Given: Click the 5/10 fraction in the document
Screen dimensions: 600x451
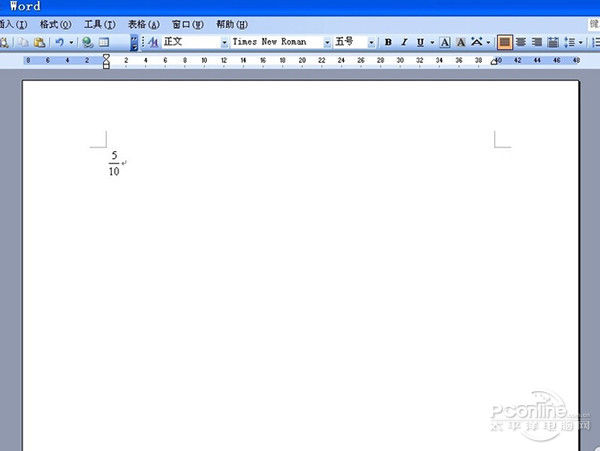Looking at the screenshot, I should tap(114, 163).
